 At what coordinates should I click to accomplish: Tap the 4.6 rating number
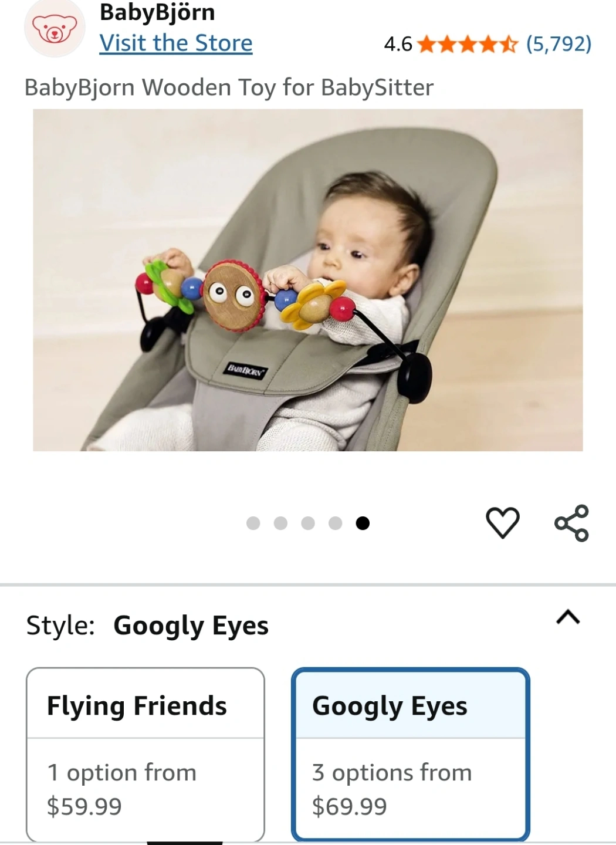(398, 44)
